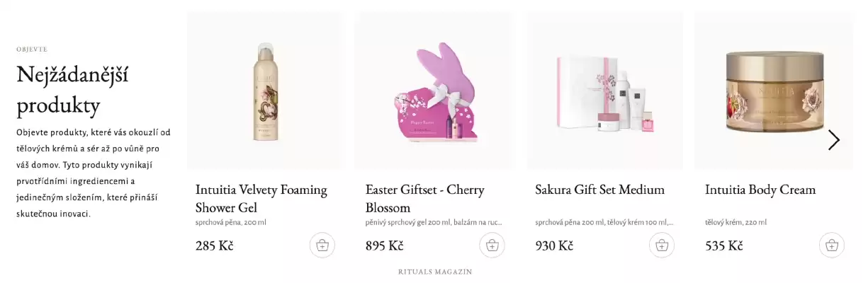Click the 895 Kč price
868x283 pixels.
click(385, 246)
